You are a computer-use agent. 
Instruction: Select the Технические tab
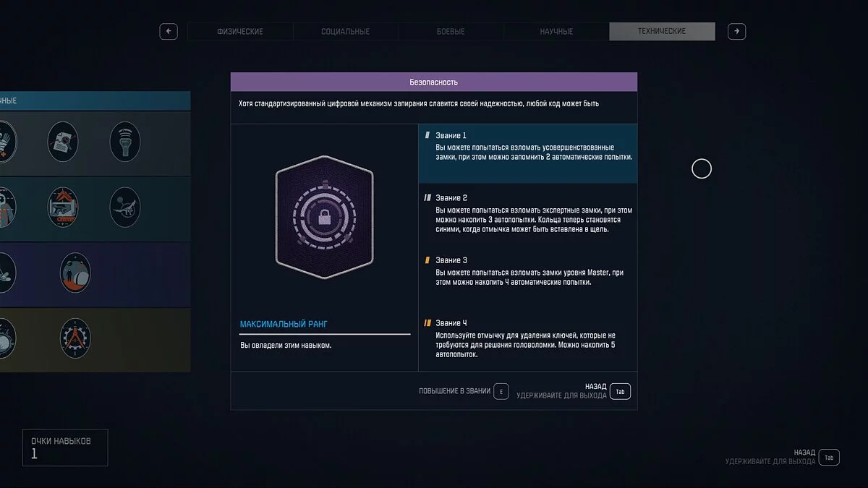point(662,32)
